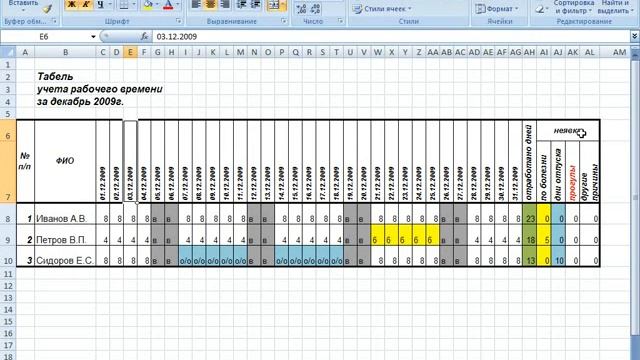Open Найти и выделить menu
This screenshot has height=360, width=640.
615,7
